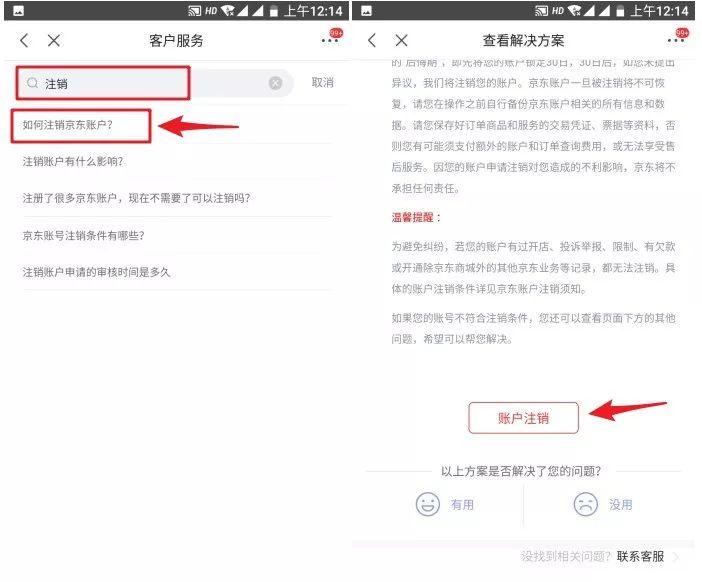Screen dimensions: 702x582
Task: Tap the Wi-Fi icon in right status bar
Action: click(574, 11)
